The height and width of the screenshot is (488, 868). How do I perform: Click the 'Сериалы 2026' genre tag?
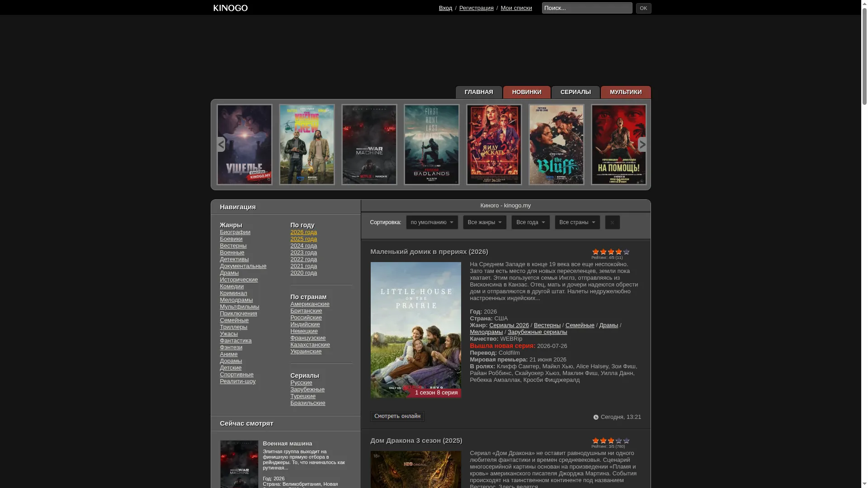[x=509, y=325]
